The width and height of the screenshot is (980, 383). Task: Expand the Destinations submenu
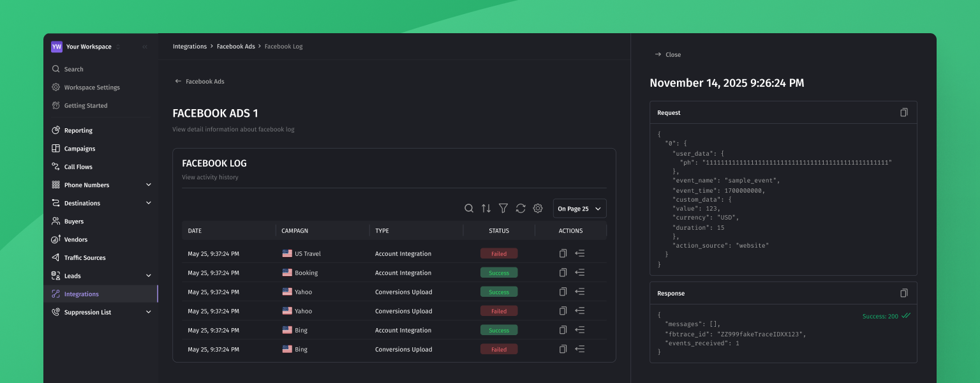click(149, 203)
